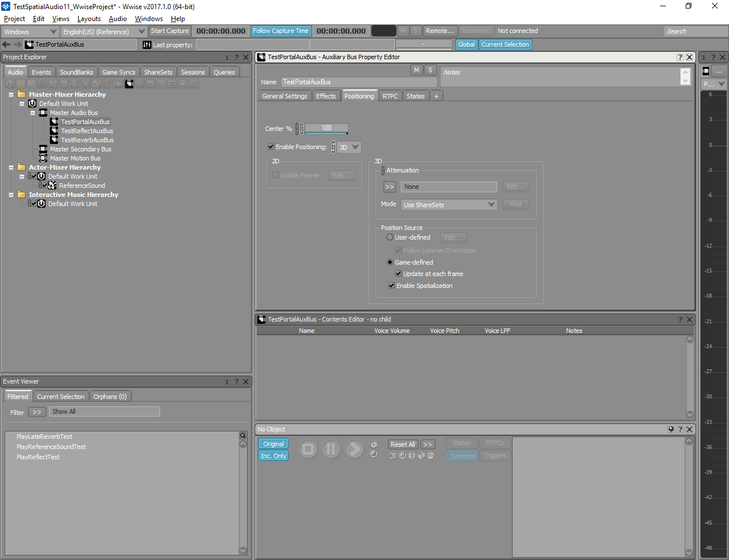The width and height of the screenshot is (729, 560).
Task: Click the Start Capture button
Action: 170,31
